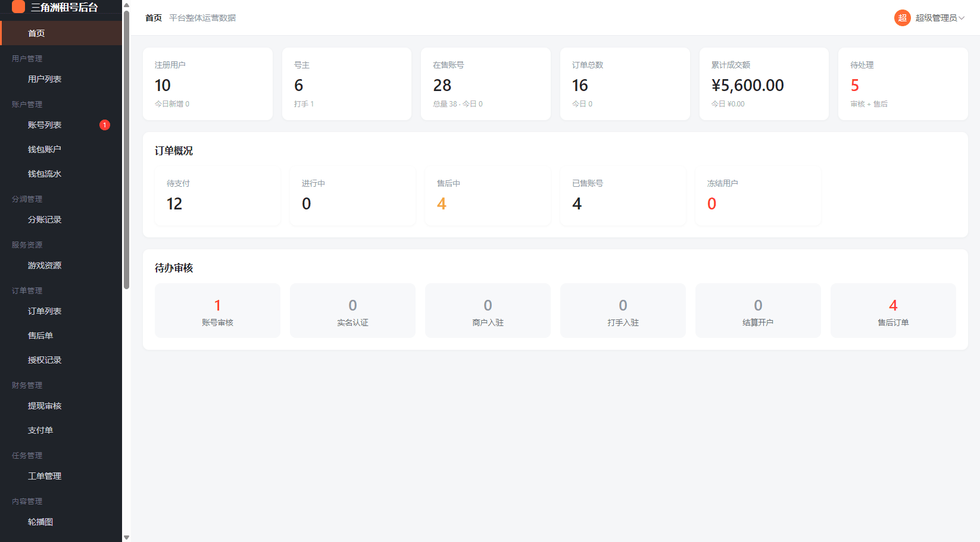Click the 超 user avatar icon
980x542 pixels.
(903, 18)
